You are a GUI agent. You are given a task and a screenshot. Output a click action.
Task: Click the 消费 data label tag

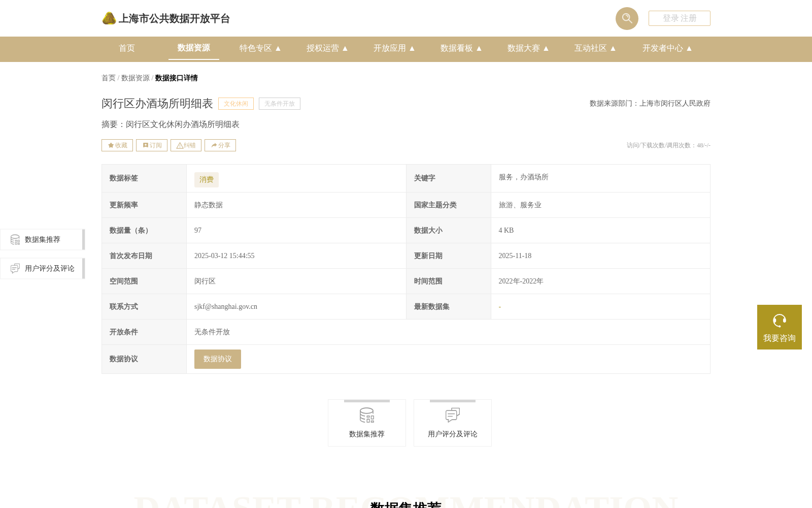(207, 180)
